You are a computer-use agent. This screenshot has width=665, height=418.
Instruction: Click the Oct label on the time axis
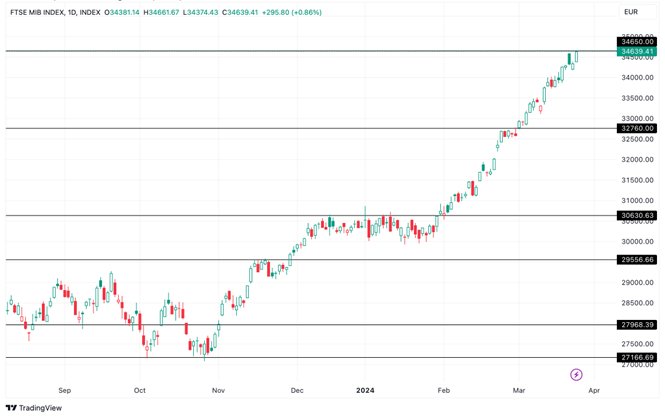pyautogui.click(x=140, y=390)
